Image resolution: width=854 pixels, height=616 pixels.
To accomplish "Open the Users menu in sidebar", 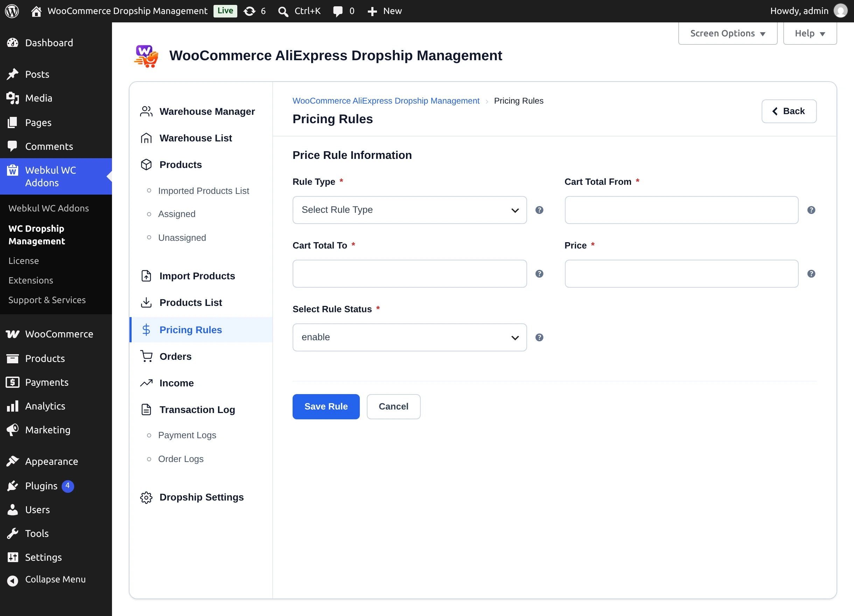I will tap(56, 510).
